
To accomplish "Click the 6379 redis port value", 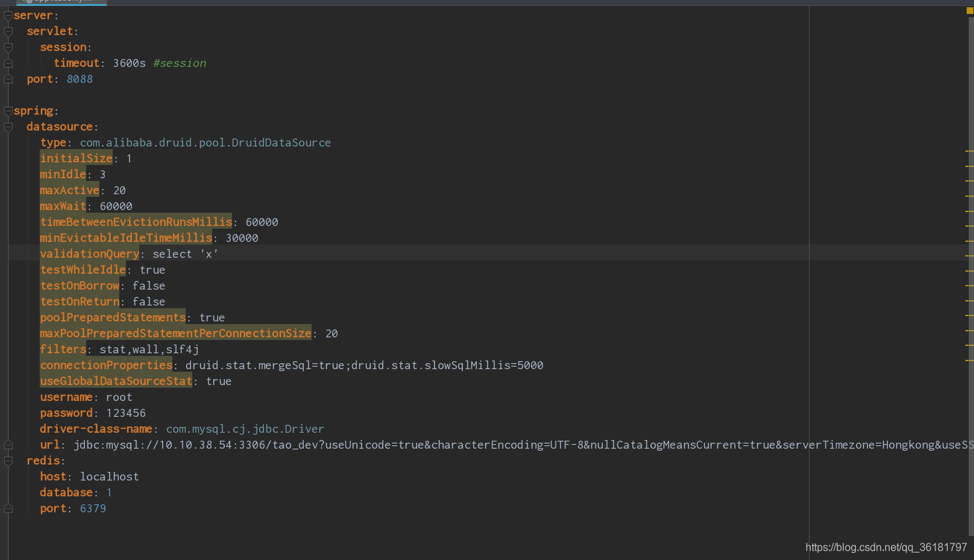I will [93, 508].
